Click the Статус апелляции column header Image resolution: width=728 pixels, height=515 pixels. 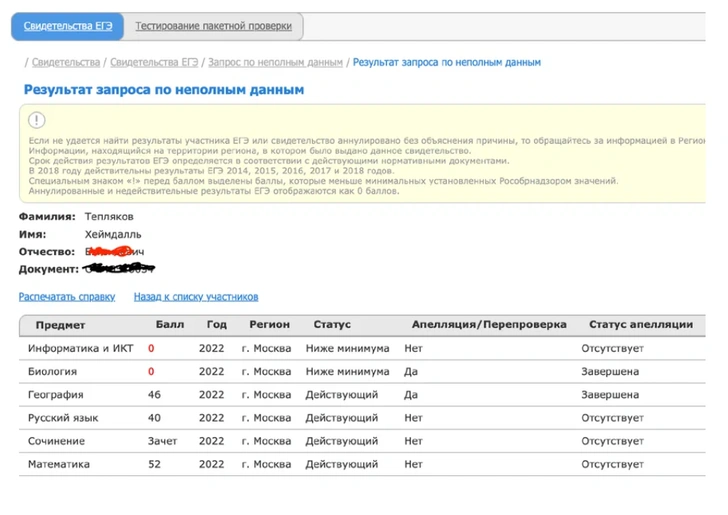tap(641, 325)
